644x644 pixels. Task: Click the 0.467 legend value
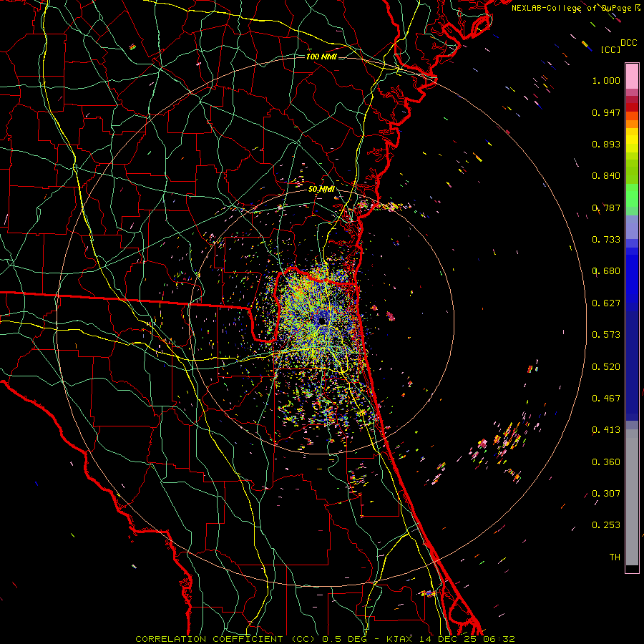[x=606, y=399]
